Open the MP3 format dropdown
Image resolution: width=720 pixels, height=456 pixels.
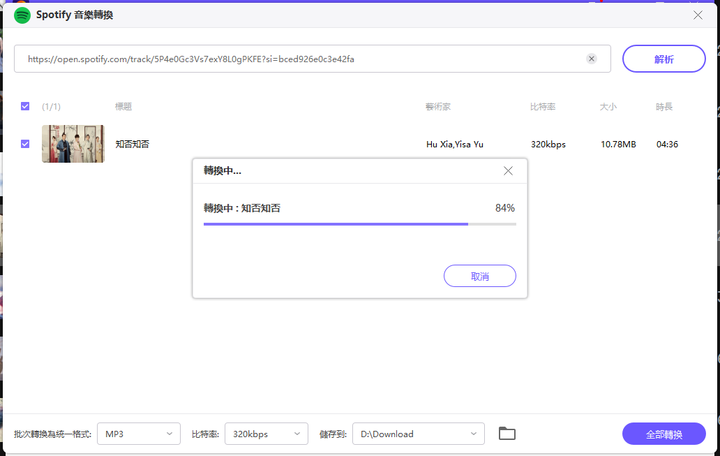(x=139, y=434)
